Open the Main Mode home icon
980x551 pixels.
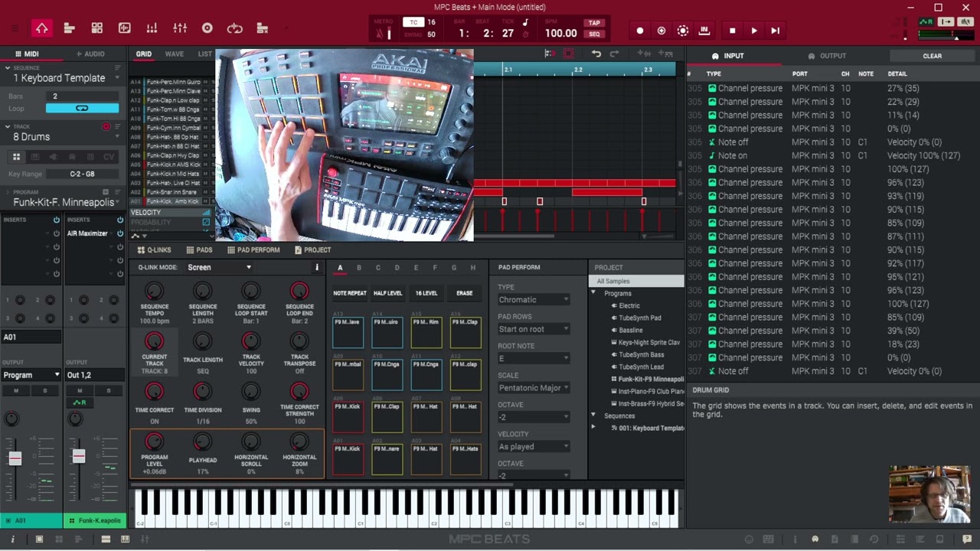point(41,29)
